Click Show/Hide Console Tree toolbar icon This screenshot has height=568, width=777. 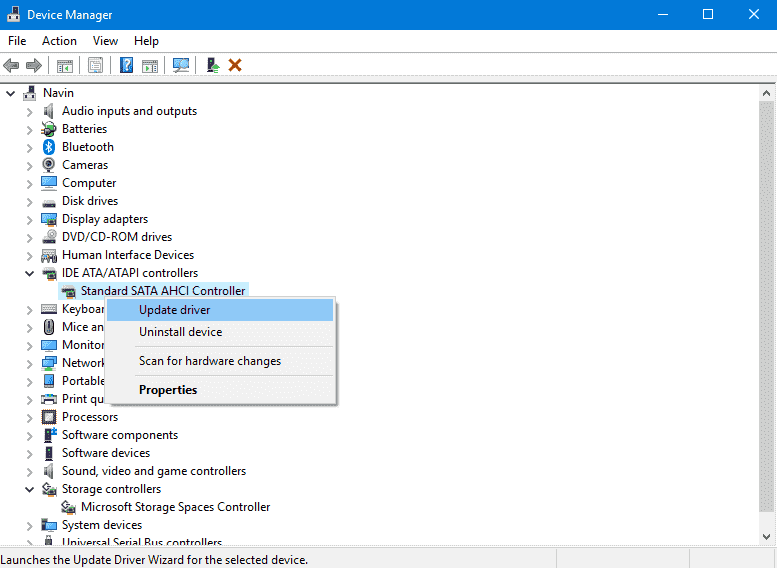[x=64, y=65]
